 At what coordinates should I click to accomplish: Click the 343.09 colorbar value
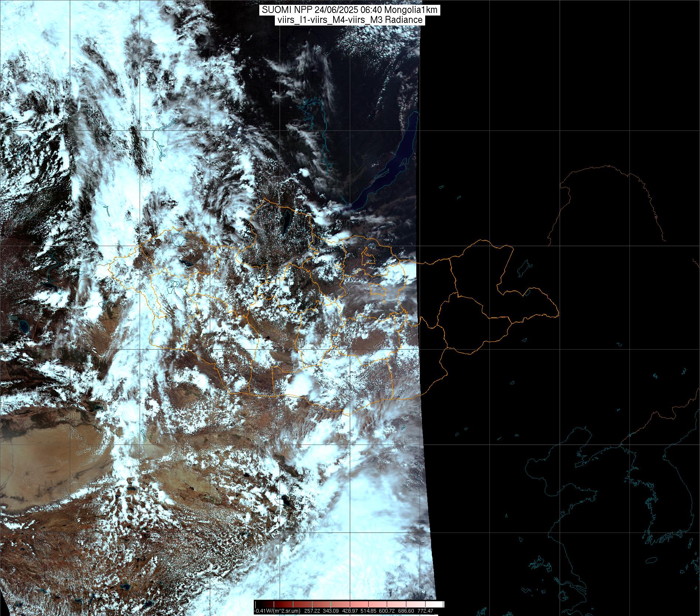pos(331,611)
